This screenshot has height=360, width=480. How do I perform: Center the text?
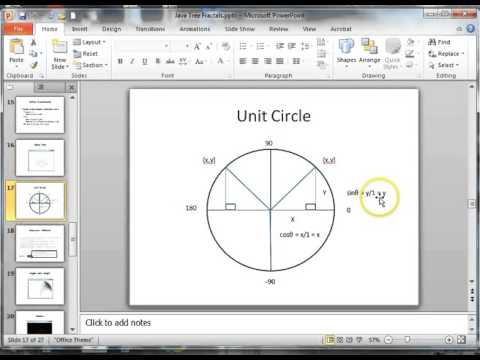(x=255, y=61)
